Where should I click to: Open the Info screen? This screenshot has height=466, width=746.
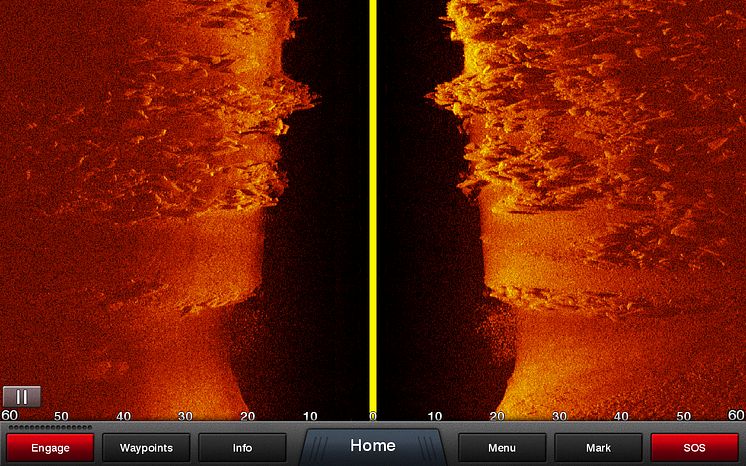[242, 447]
